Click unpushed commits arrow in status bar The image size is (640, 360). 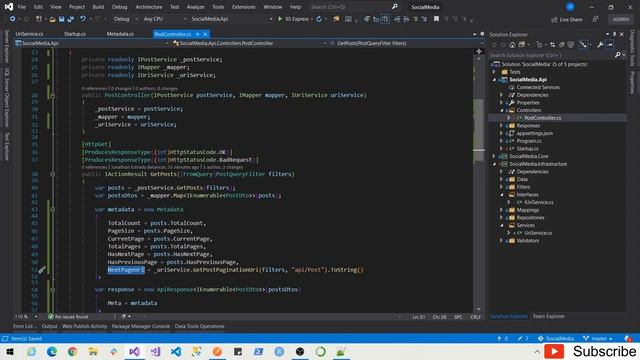[502, 339]
